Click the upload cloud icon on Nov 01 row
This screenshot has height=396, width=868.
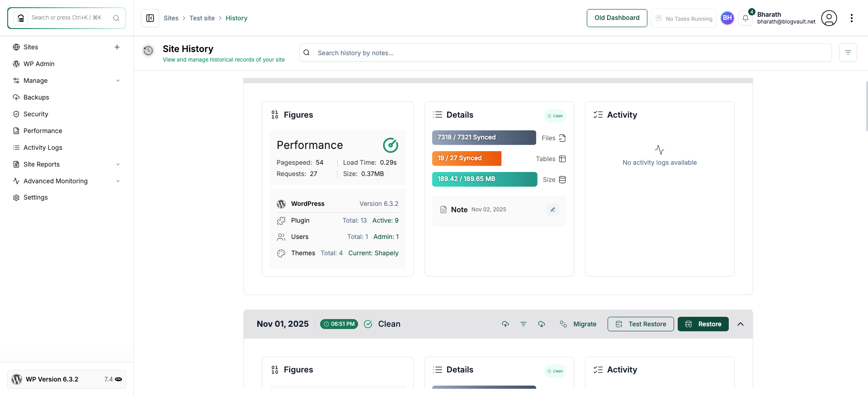point(505,324)
